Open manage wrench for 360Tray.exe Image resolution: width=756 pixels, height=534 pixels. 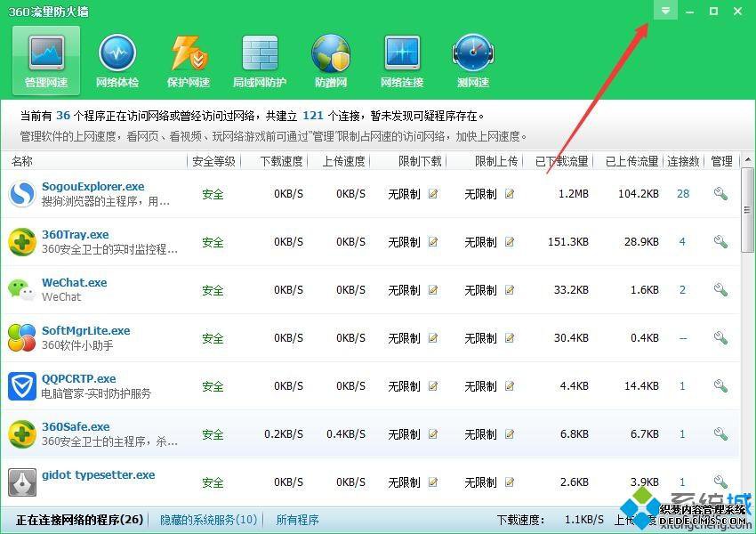[x=720, y=242]
